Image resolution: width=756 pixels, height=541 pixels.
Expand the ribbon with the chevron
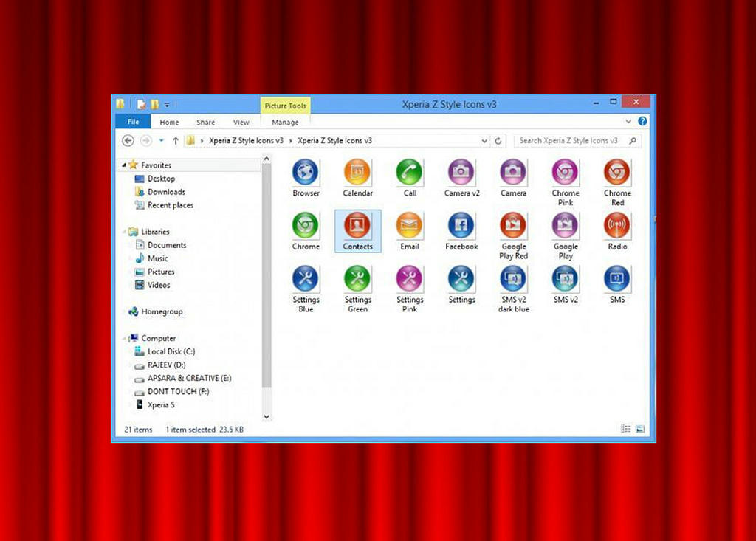pos(628,122)
